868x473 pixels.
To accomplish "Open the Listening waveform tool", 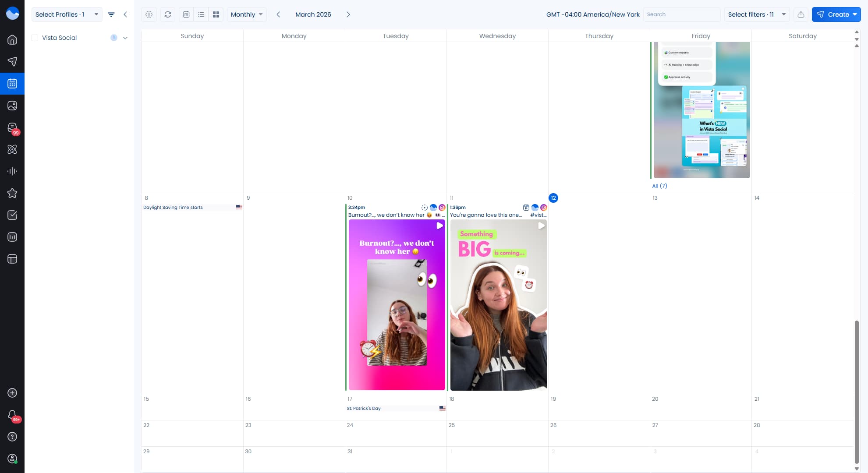I will click(12, 171).
